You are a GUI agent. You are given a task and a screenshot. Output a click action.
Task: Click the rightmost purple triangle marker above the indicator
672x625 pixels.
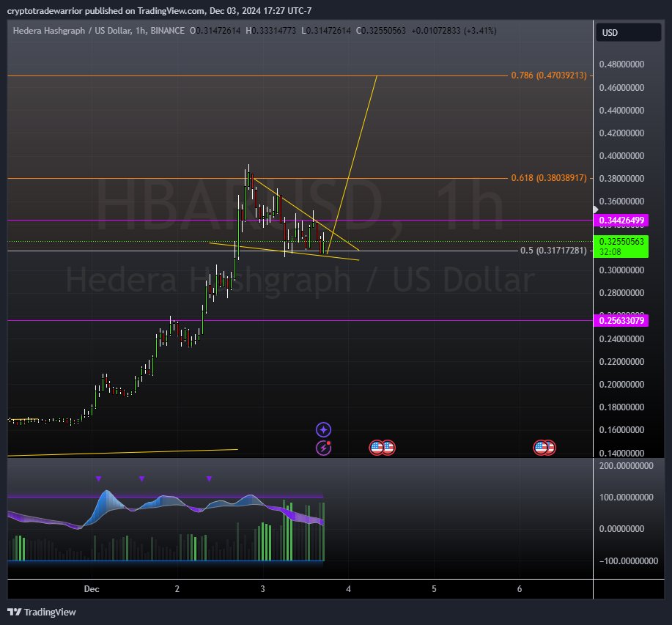point(210,478)
